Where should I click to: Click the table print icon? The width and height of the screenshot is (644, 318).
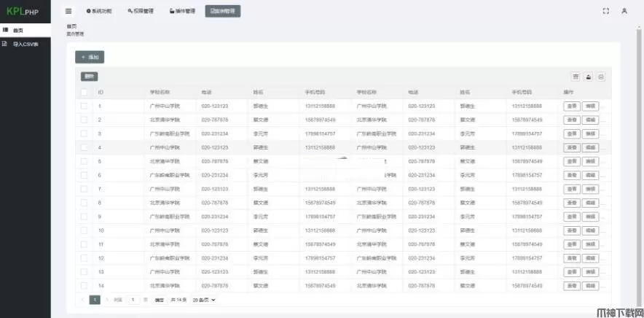pyautogui.click(x=601, y=77)
